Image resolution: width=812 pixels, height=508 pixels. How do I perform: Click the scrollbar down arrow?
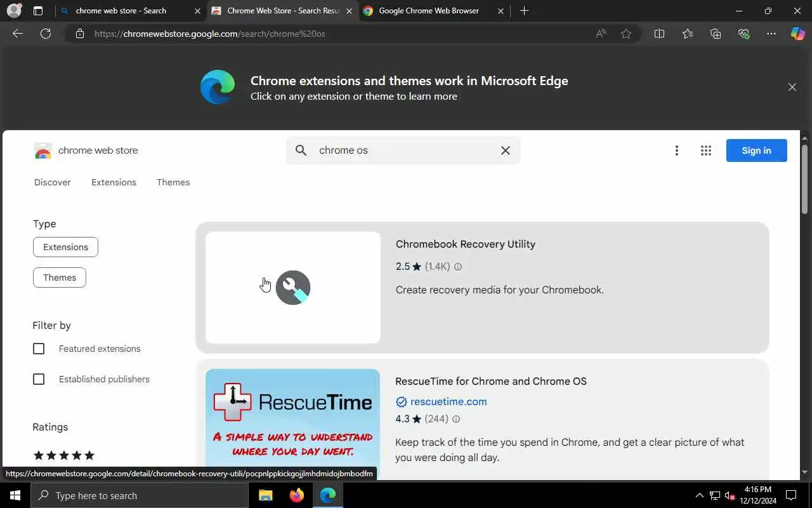click(x=805, y=472)
